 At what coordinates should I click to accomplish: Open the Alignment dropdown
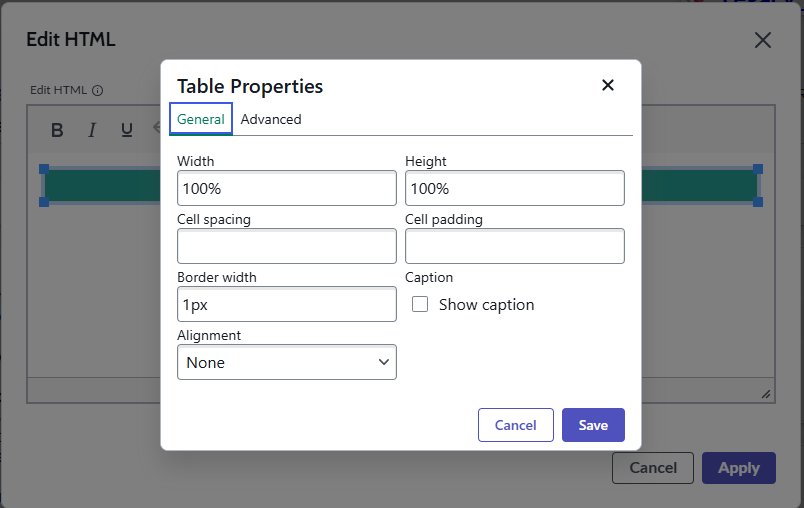click(287, 362)
